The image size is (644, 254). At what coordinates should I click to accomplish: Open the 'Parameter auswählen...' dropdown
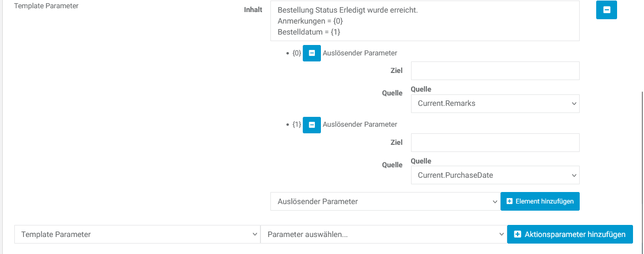pos(383,234)
